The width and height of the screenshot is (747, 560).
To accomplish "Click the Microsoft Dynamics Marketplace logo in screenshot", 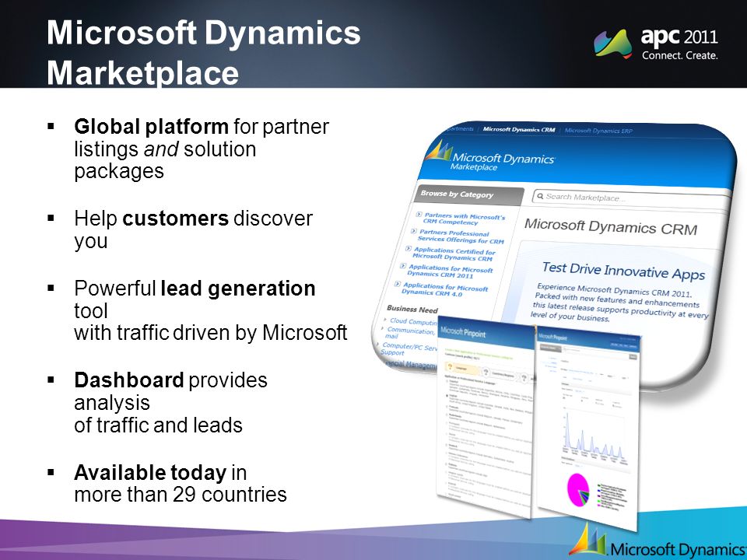I will point(491,156).
